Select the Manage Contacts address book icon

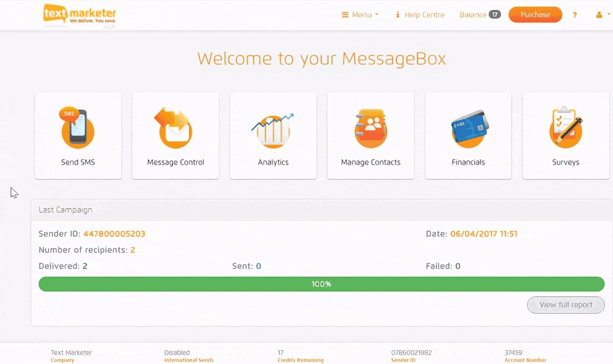tap(371, 129)
